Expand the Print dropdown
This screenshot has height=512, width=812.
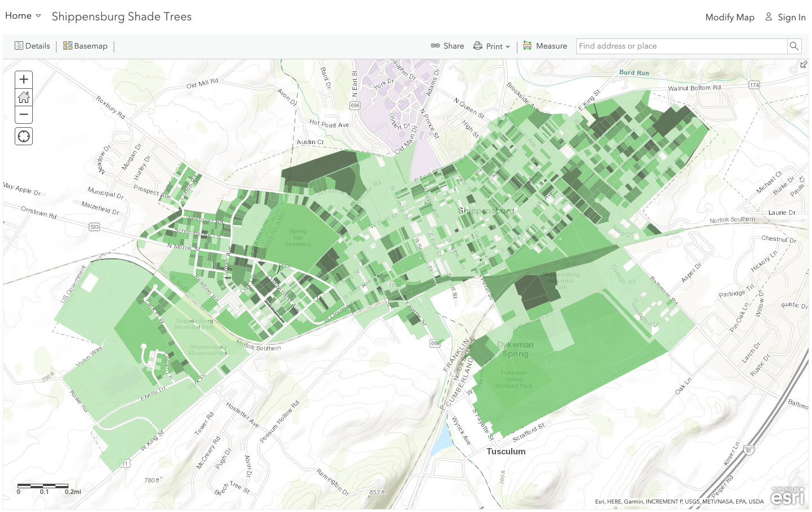point(492,46)
